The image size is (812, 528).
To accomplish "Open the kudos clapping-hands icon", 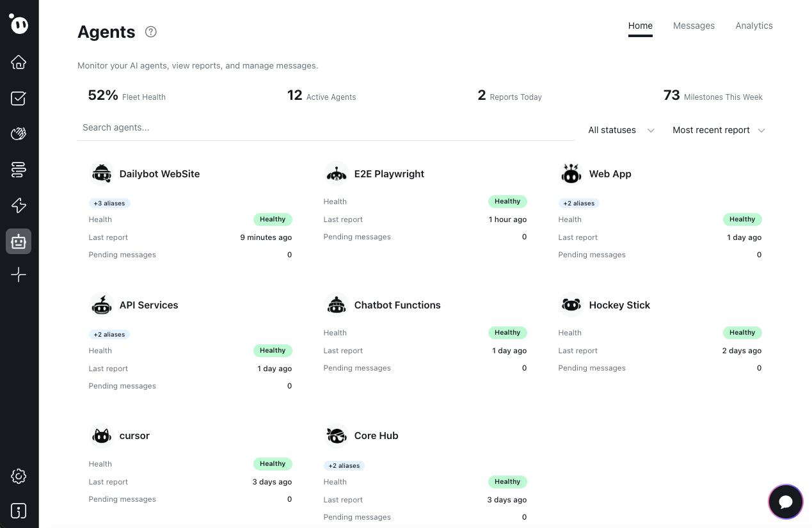I will (x=19, y=133).
